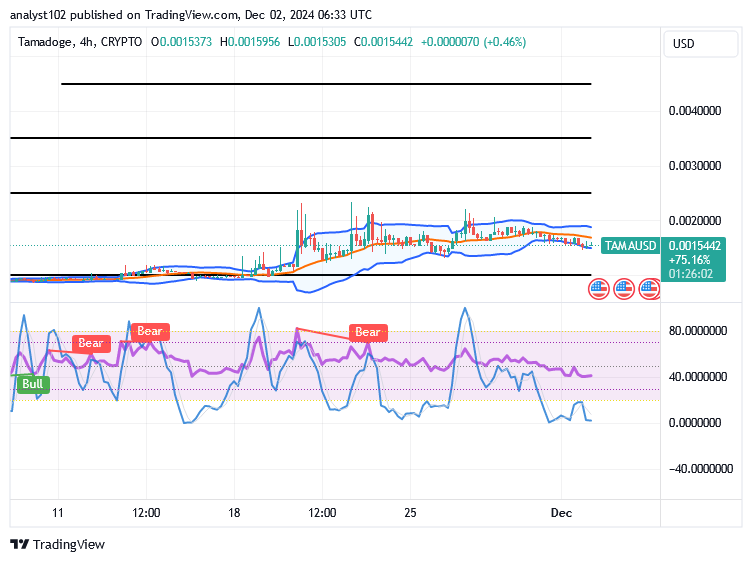Click the first US economic event flag icon
The height and width of the screenshot is (562, 752).
pyautogui.click(x=599, y=289)
